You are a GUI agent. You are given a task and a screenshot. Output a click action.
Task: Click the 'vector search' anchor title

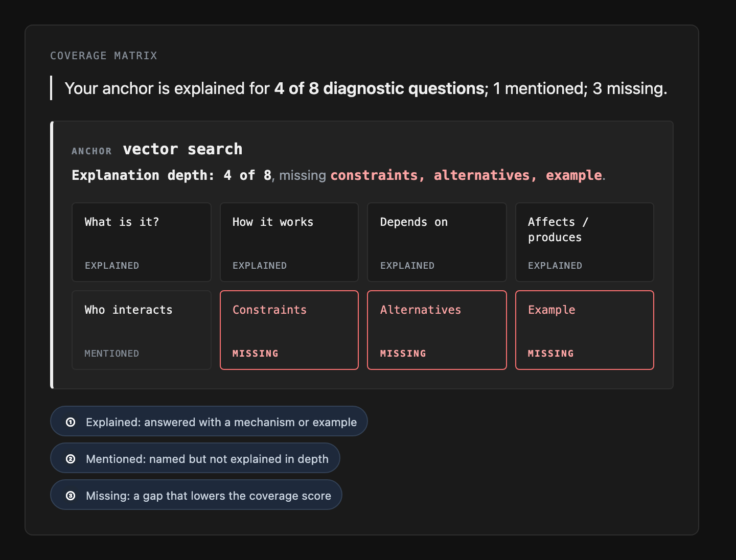183,149
